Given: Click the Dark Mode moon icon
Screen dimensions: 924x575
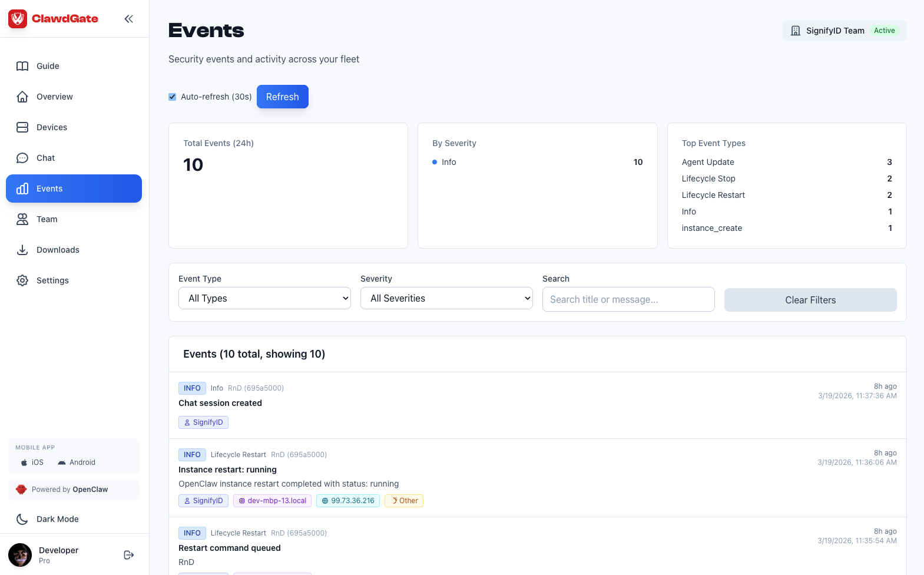Looking at the screenshot, I should (x=22, y=519).
